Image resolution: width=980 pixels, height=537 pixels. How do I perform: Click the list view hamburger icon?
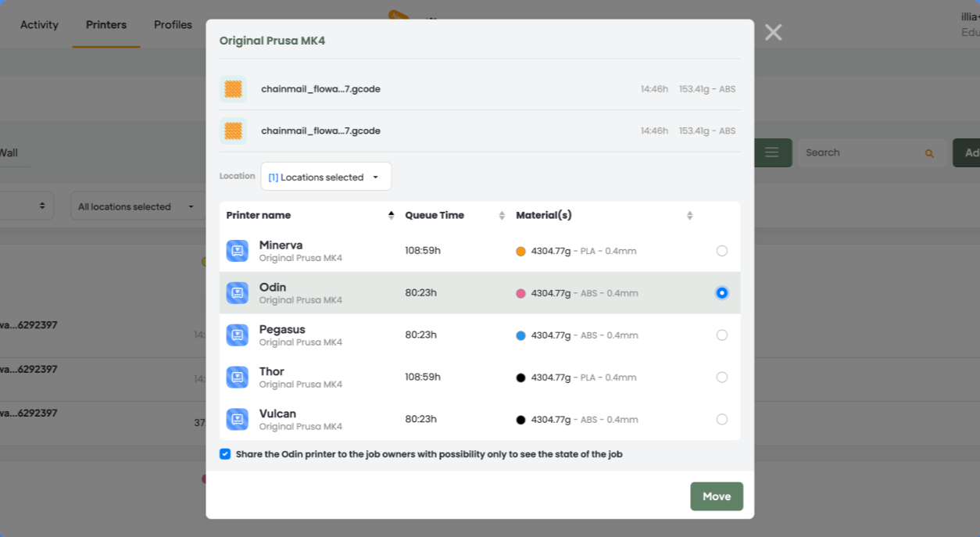[x=771, y=153]
